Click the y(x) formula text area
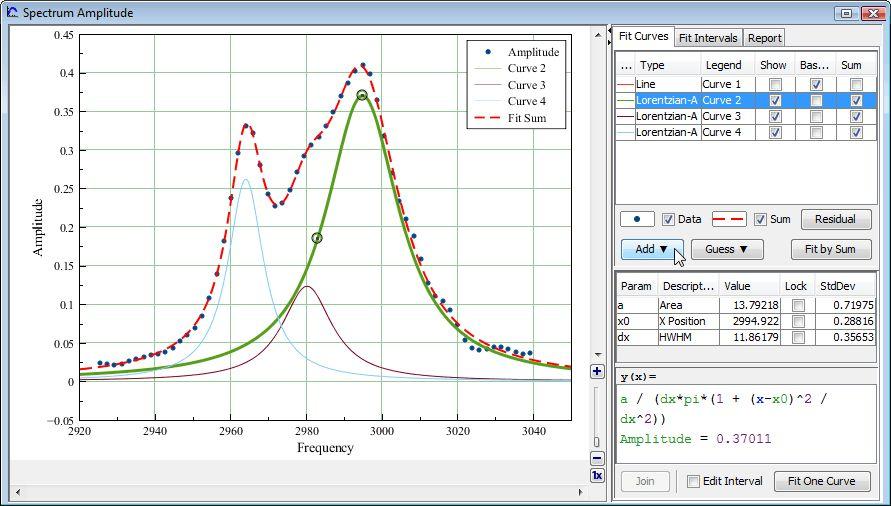Image resolution: width=891 pixels, height=506 pixels. pos(746,424)
